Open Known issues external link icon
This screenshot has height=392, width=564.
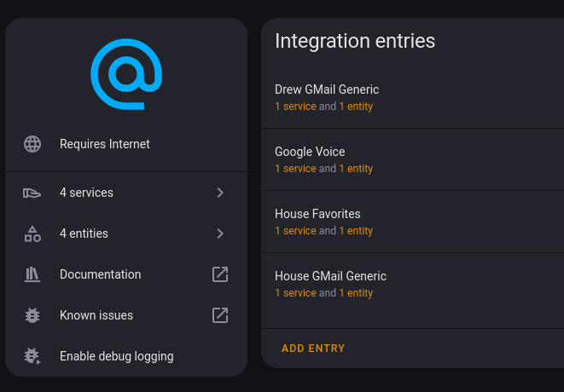coord(220,315)
